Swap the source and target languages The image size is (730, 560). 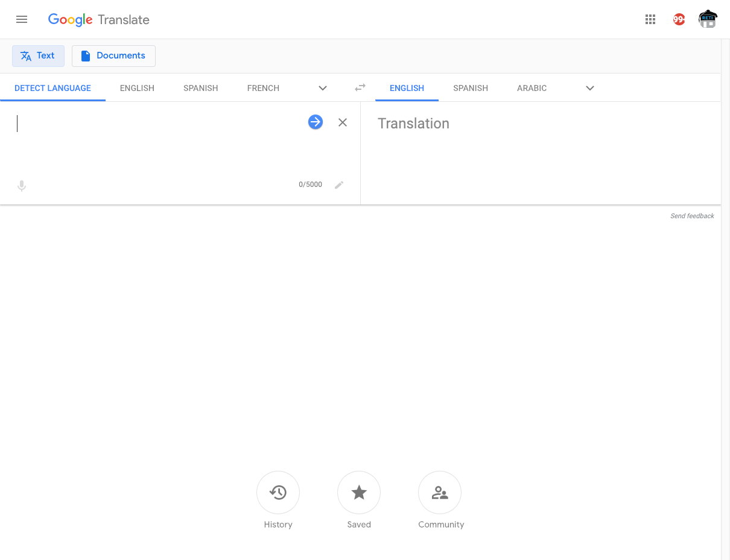coord(360,87)
